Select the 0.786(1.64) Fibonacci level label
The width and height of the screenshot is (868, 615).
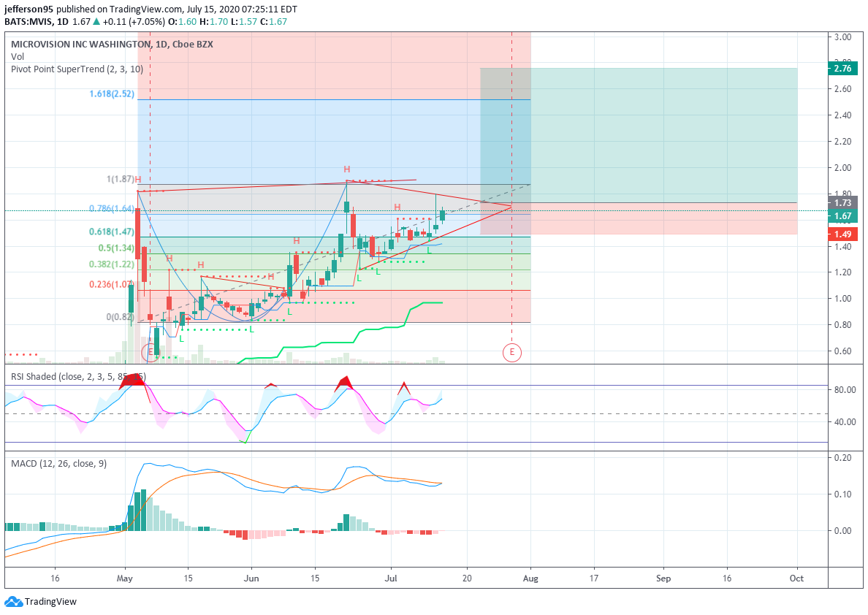coord(112,209)
